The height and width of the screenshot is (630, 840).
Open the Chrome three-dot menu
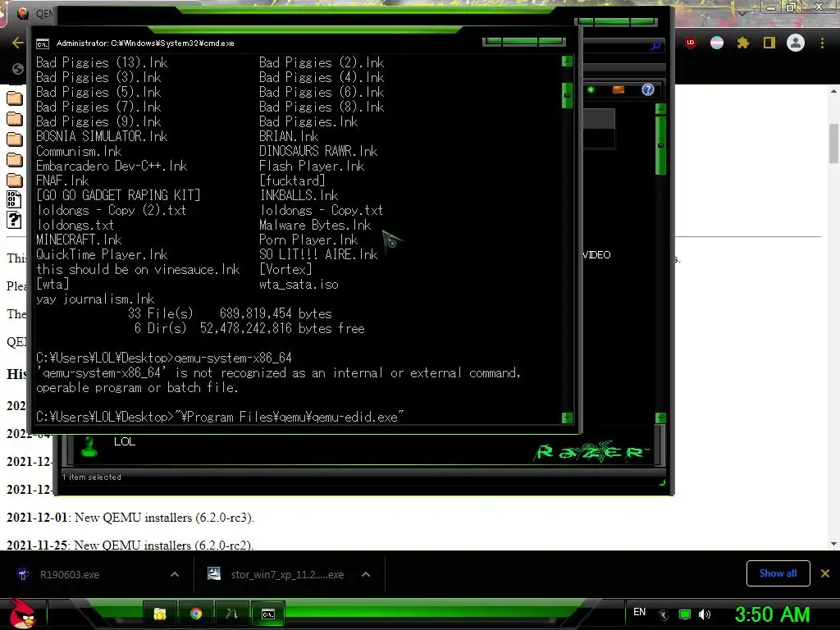click(822, 43)
